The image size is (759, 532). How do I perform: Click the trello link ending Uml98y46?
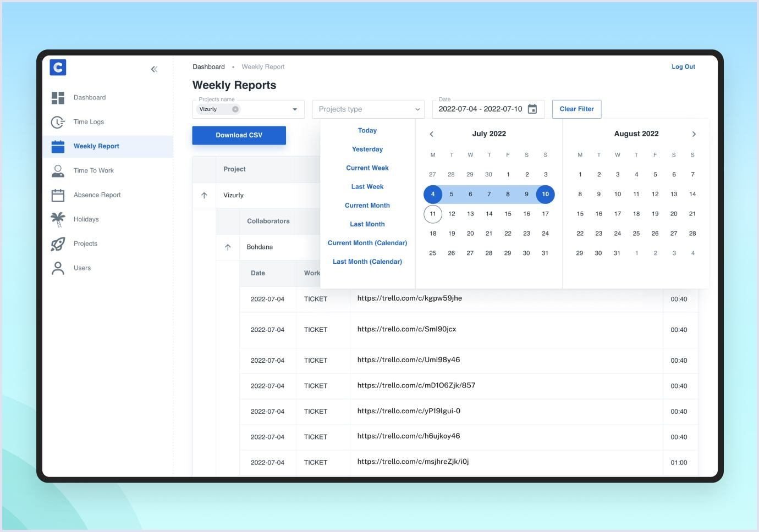pos(409,360)
